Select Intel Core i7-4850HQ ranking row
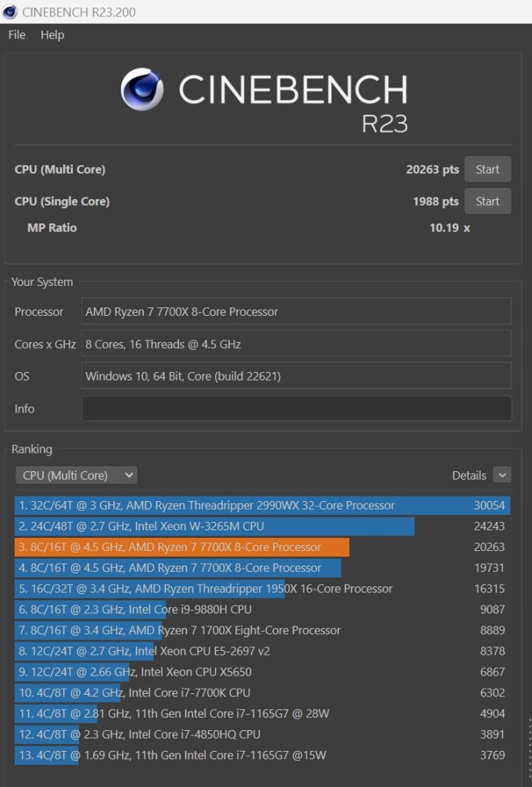The height and width of the screenshot is (787, 532). pos(262,734)
